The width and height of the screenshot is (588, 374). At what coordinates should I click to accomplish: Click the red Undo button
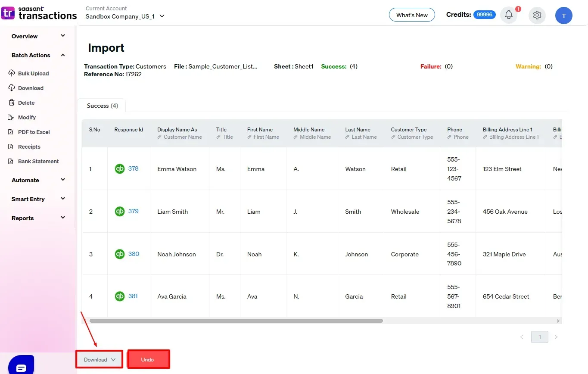coord(148,359)
